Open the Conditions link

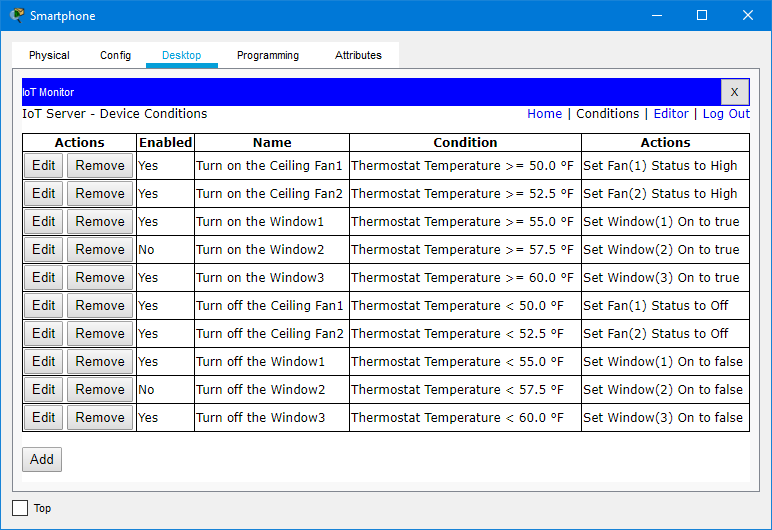[607, 114]
